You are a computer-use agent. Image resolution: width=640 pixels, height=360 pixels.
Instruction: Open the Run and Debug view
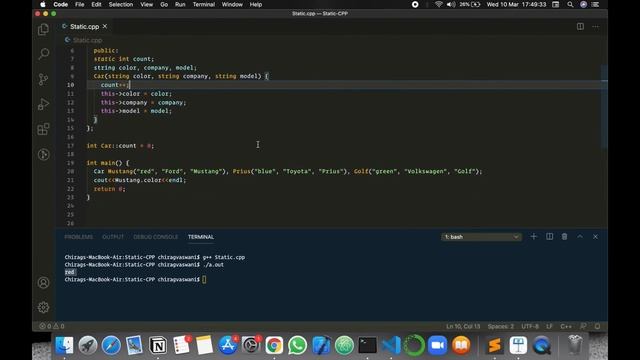(43, 104)
